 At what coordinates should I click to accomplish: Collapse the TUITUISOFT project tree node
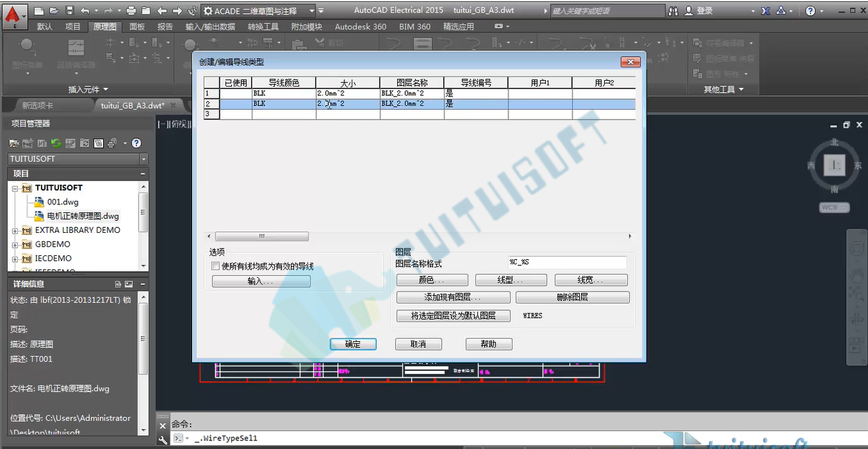point(15,188)
